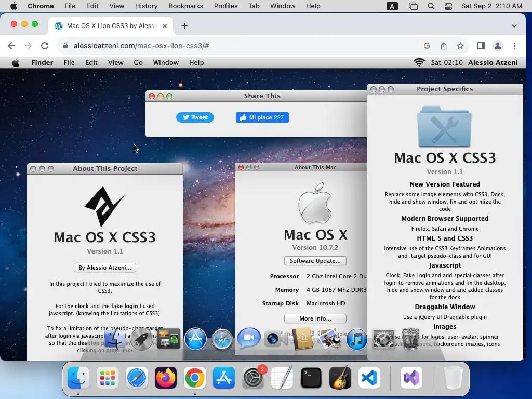Open Chrome's History menu
532x399 pixels.
coord(146,6)
